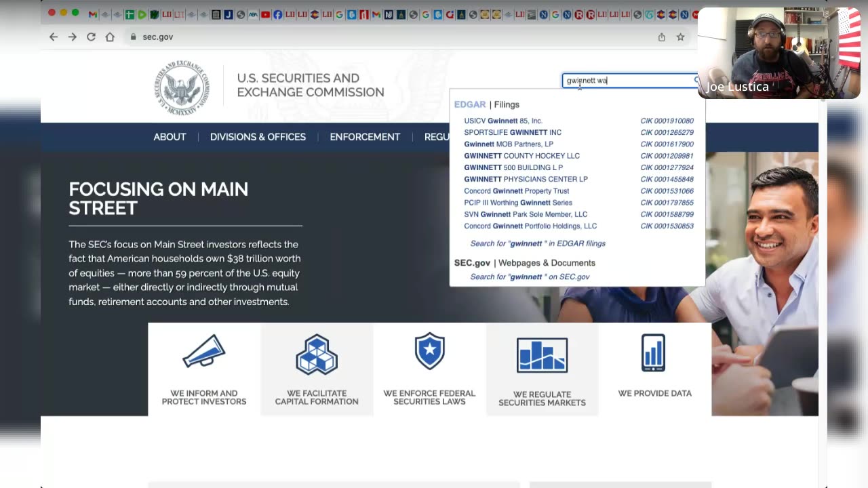Screen dimensions: 868x488
Task: Click the cubes Facilitate Capital Formation icon
Action: point(317,354)
